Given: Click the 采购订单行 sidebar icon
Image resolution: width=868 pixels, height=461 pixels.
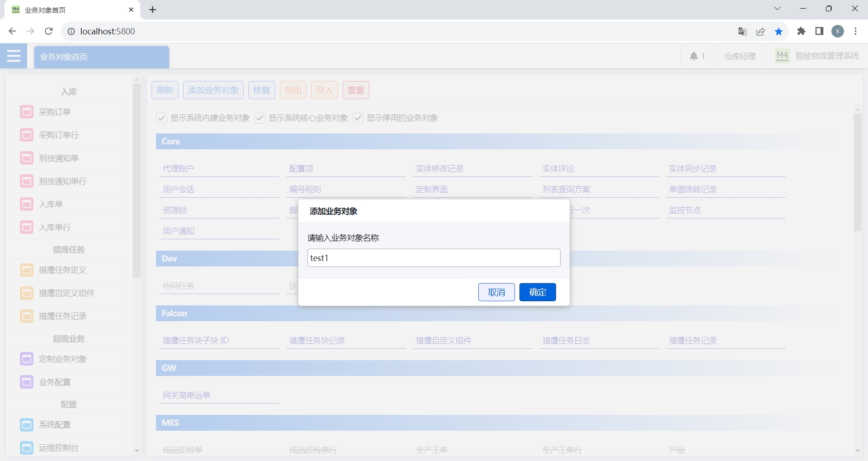Looking at the screenshot, I should (27, 135).
